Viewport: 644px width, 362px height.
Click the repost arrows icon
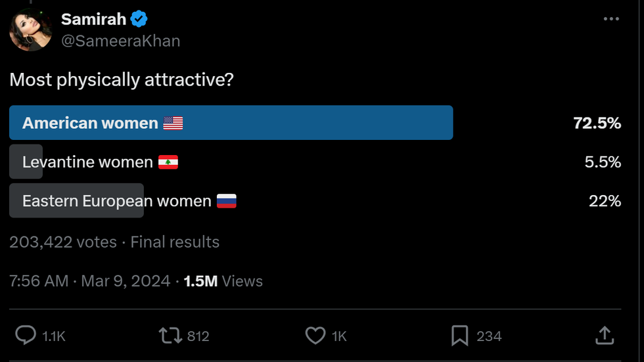click(170, 336)
